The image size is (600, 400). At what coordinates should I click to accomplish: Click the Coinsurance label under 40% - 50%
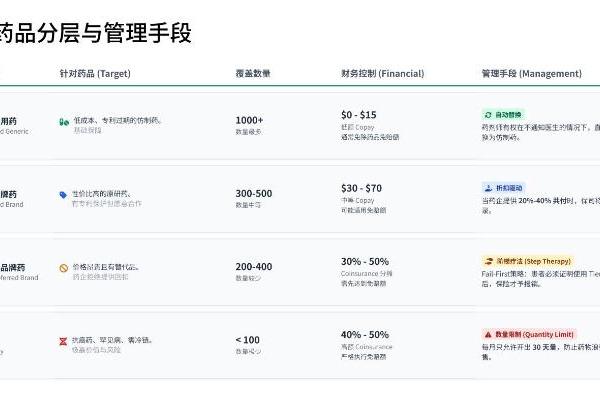pos(366,347)
